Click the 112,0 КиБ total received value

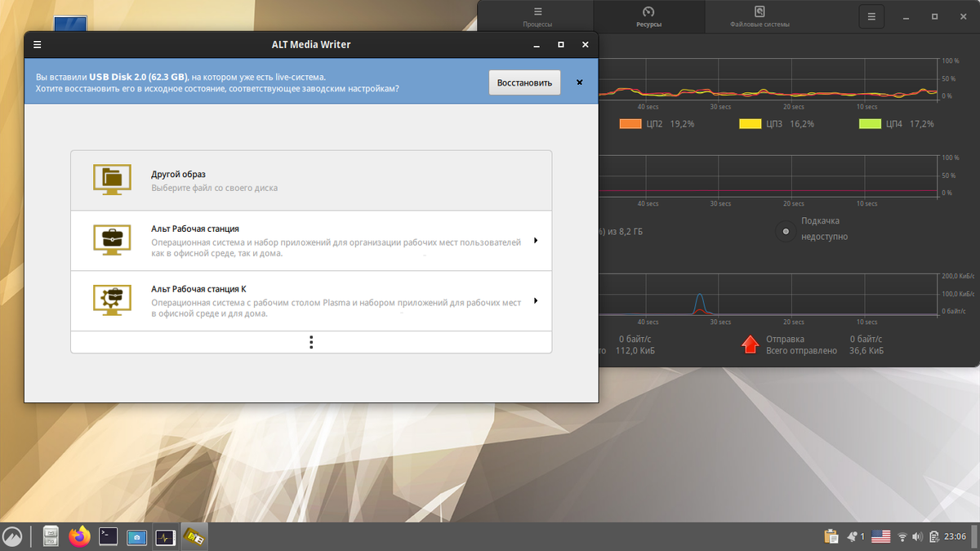[636, 350]
